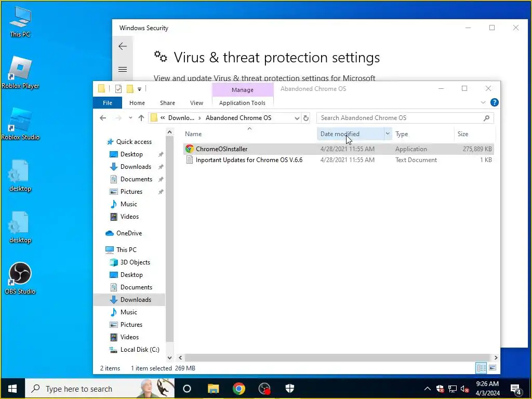Open the This PC desktop icon
The width and height of the screenshot is (532, 399).
[20, 21]
